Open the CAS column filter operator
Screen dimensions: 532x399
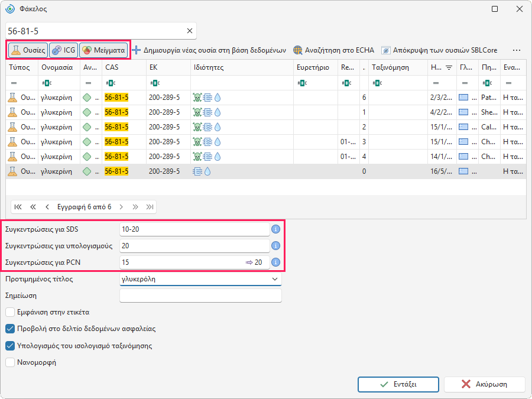click(111, 83)
